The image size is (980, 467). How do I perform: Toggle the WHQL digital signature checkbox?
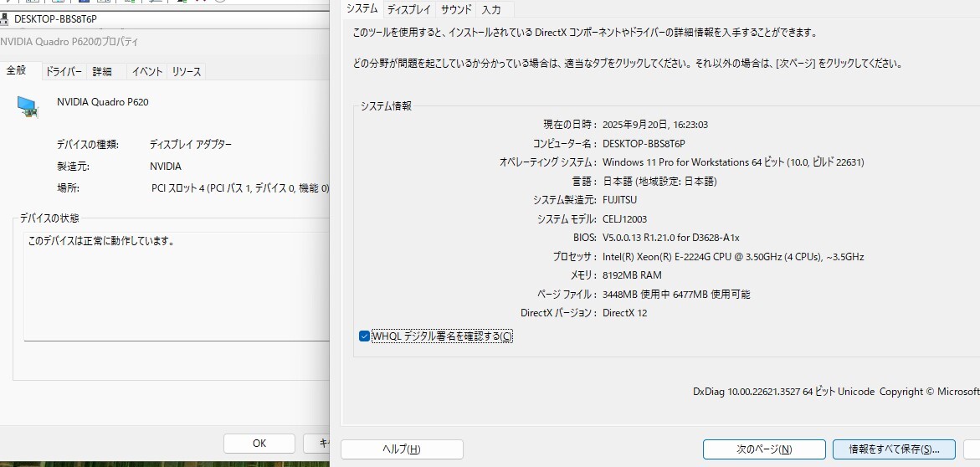tap(364, 336)
